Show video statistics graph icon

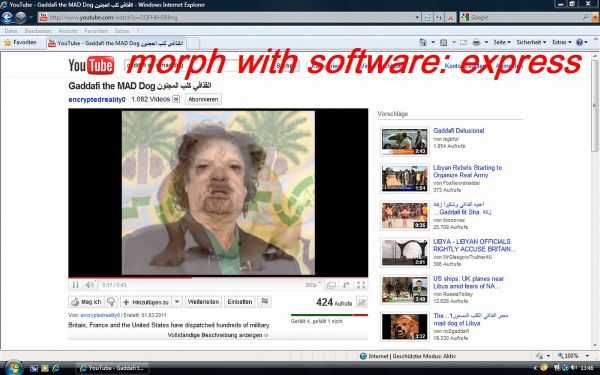pyautogui.click(x=362, y=302)
